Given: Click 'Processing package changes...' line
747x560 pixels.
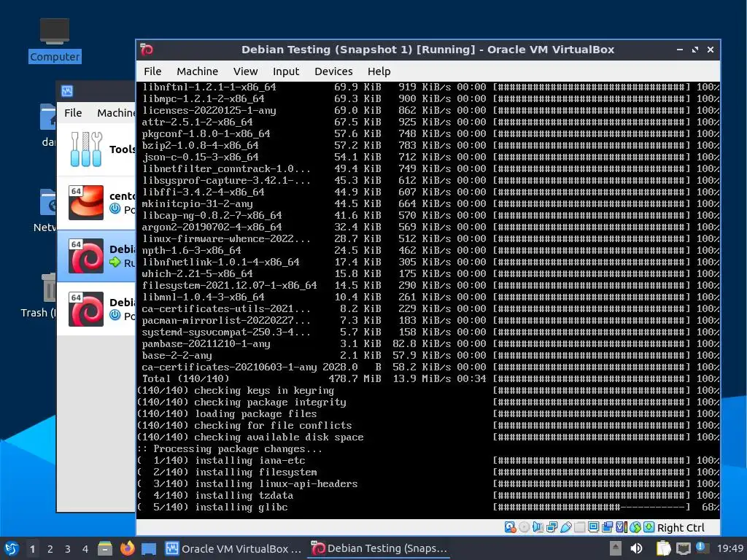Looking at the screenshot, I should coord(230,449).
